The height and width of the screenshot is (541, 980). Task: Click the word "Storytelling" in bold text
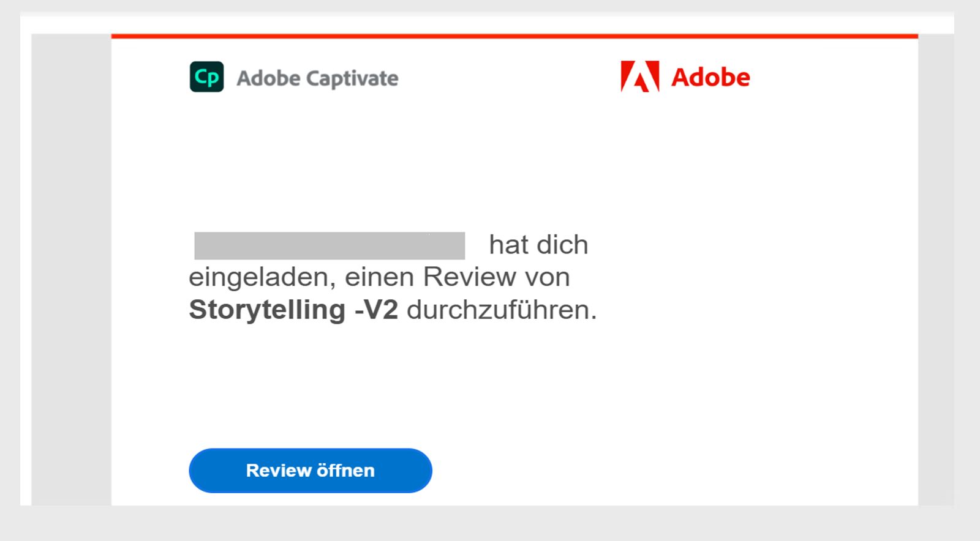coord(267,310)
